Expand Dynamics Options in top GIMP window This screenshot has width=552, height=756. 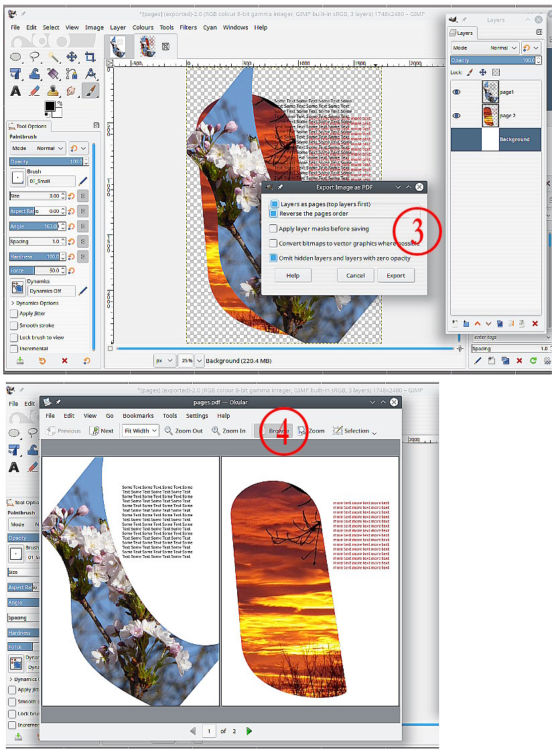[34, 303]
